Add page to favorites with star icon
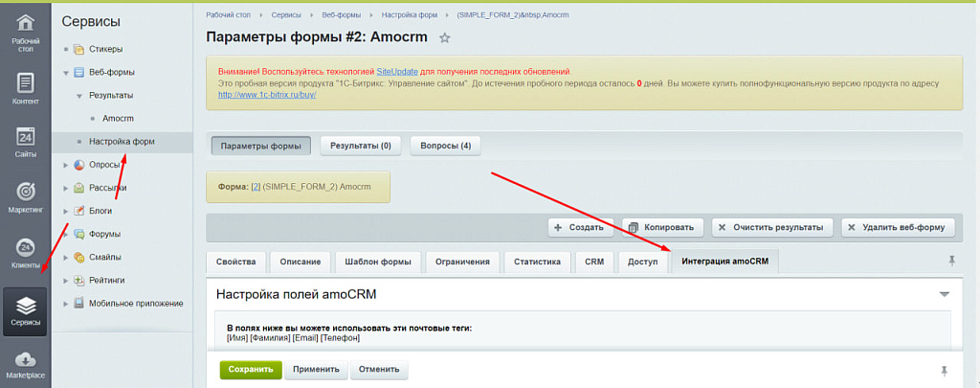This screenshot has width=980, height=388. pos(444,38)
